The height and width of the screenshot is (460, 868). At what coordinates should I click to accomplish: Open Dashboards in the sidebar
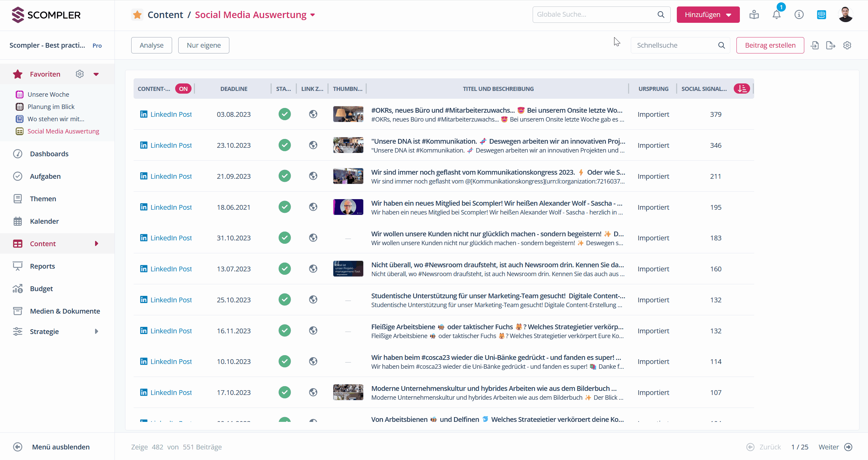pos(49,154)
